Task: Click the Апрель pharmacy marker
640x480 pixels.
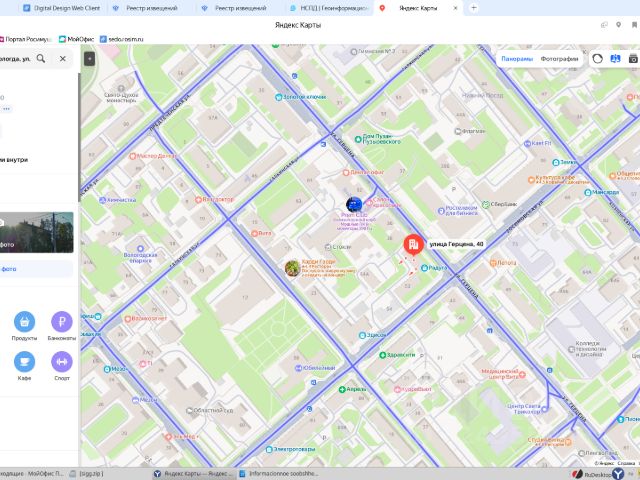Action: 342,389
